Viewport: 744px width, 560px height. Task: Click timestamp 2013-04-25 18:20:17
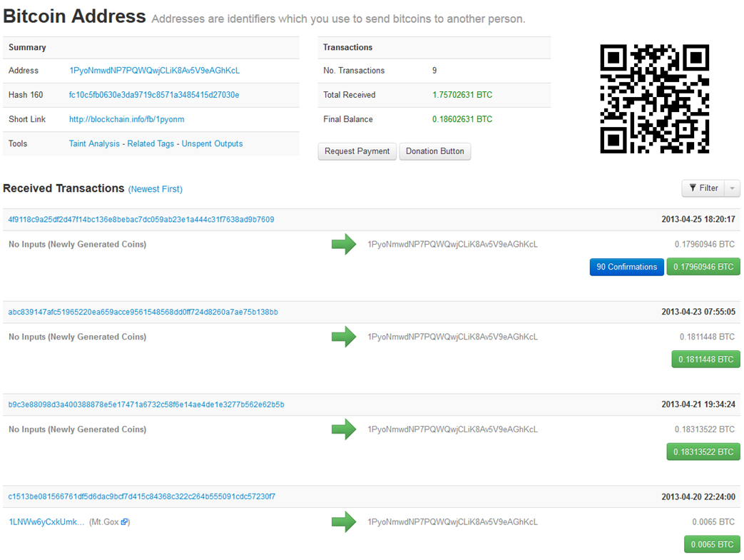[698, 220]
